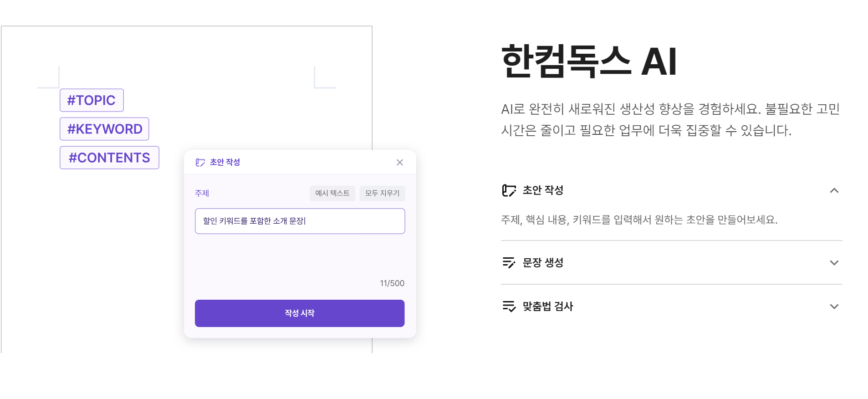The width and height of the screenshot is (868, 399).
Task: Close the 초안 작성 dialog
Action: [x=400, y=162]
